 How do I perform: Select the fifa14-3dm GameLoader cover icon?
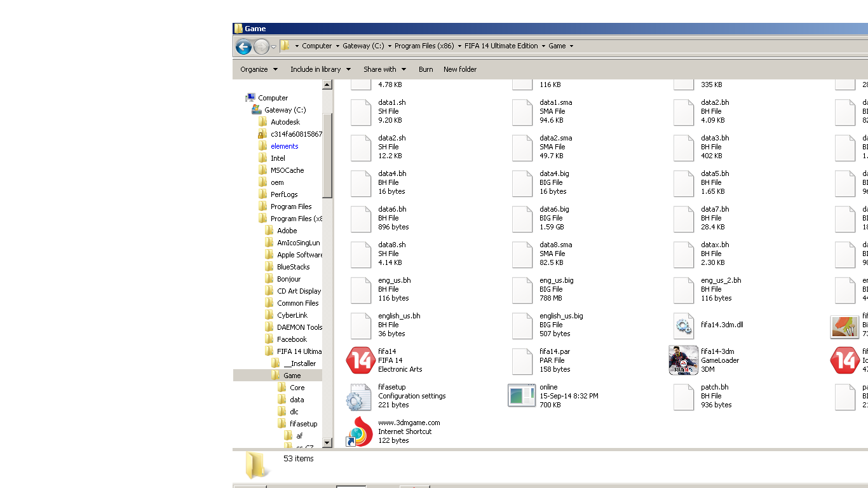click(684, 360)
